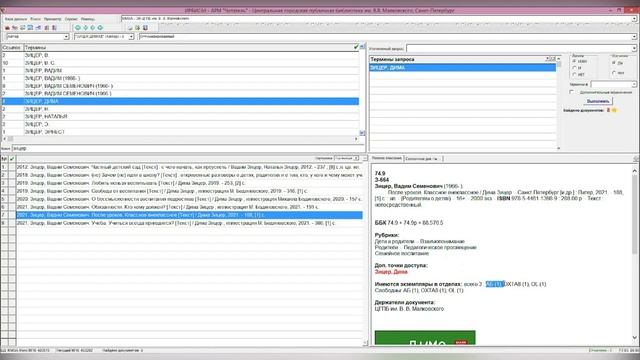Click the first icon of the right toolbar group
The height and width of the screenshot is (360, 640).
click(x=130, y=28)
